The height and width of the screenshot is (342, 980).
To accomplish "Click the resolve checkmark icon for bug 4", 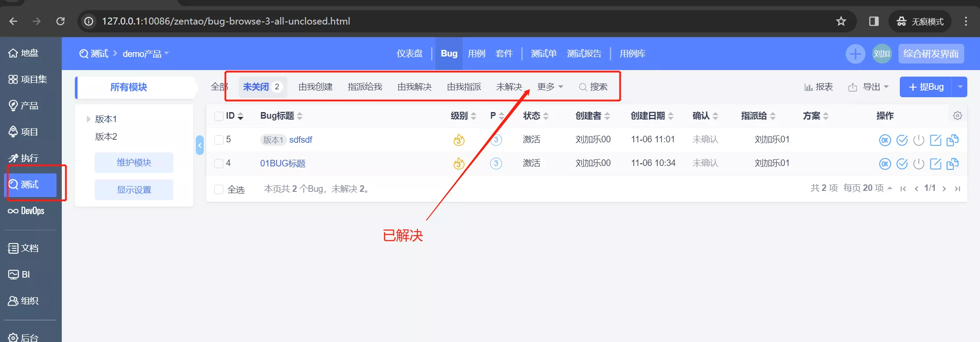I will click(x=902, y=164).
